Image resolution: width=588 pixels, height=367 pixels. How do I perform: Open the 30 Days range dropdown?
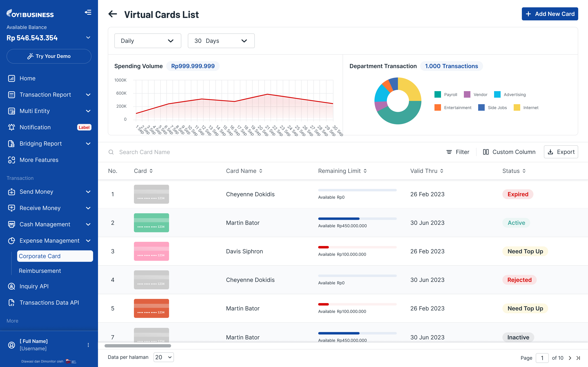[221, 41]
